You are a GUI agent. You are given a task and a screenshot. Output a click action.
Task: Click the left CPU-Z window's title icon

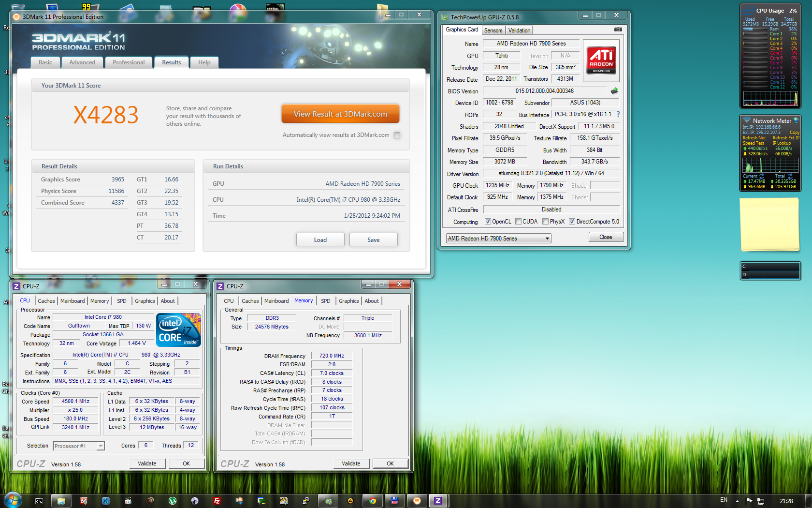(16, 286)
